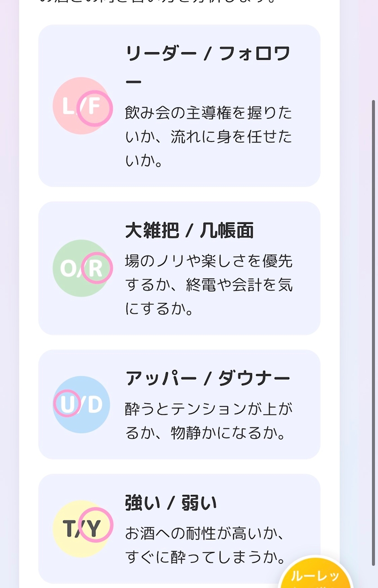Screen dimensions: 378x588
Task: Select the ringed F in the pink badge
Action: [94, 107]
